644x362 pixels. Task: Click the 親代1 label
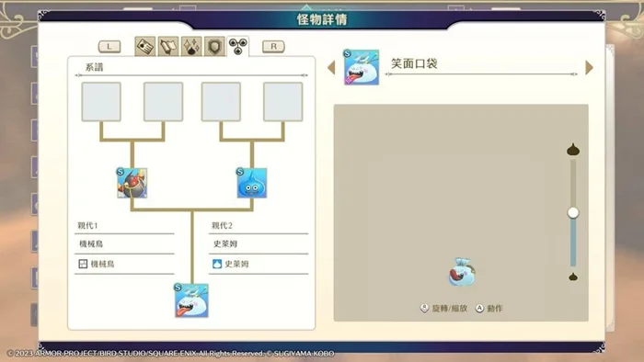(87, 225)
